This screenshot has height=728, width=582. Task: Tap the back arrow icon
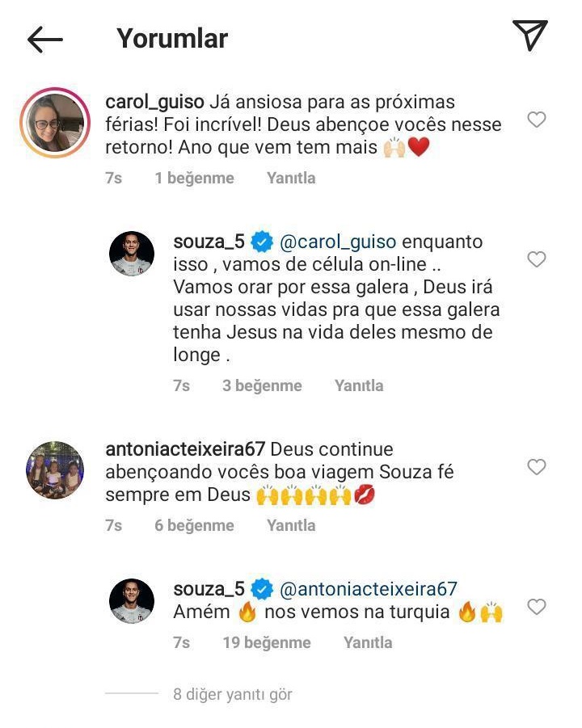[x=45, y=39]
